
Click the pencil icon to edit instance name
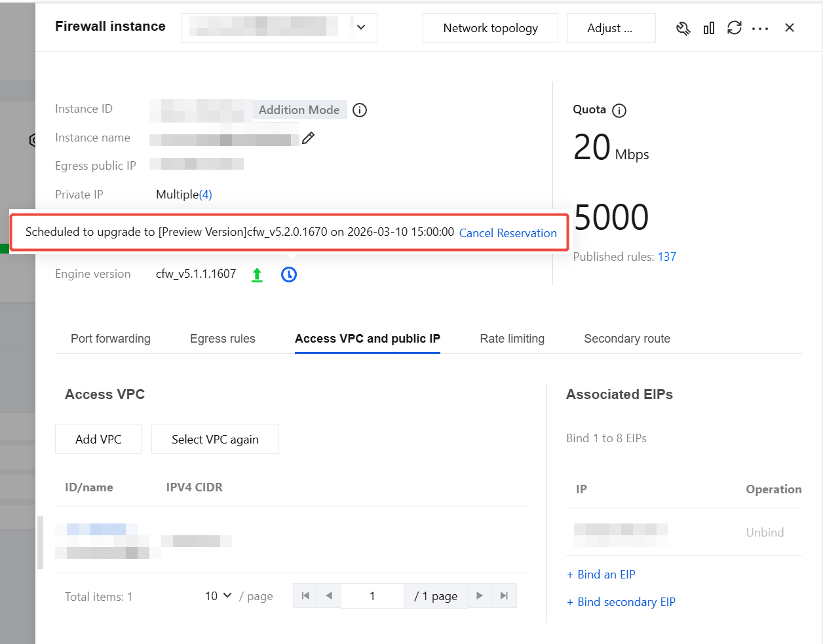308,138
